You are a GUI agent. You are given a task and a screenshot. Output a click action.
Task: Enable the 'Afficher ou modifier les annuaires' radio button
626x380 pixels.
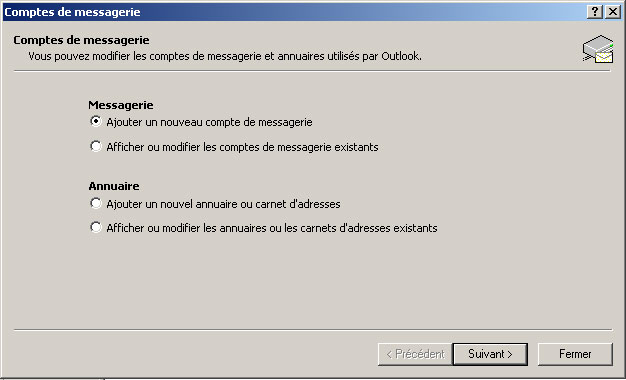pos(96,227)
